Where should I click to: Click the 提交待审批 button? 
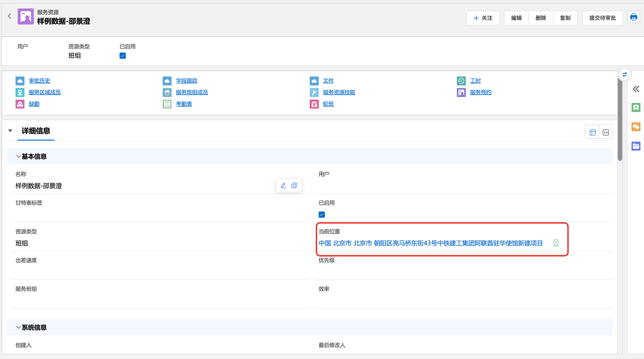[x=602, y=18]
